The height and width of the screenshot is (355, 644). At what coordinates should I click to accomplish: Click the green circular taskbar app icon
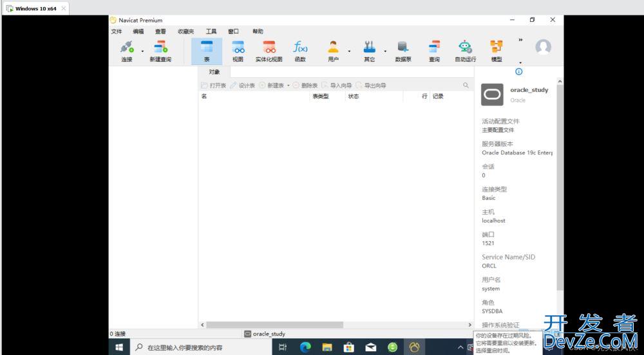393,347
